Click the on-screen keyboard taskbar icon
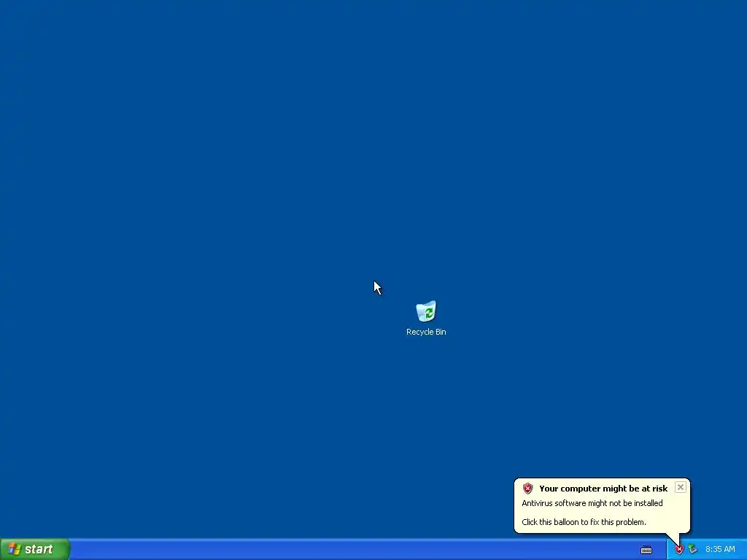 [646, 550]
